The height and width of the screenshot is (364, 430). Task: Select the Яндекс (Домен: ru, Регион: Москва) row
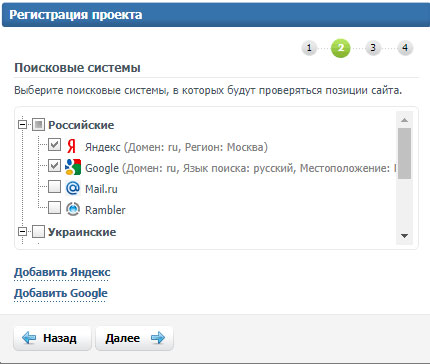[176, 147]
